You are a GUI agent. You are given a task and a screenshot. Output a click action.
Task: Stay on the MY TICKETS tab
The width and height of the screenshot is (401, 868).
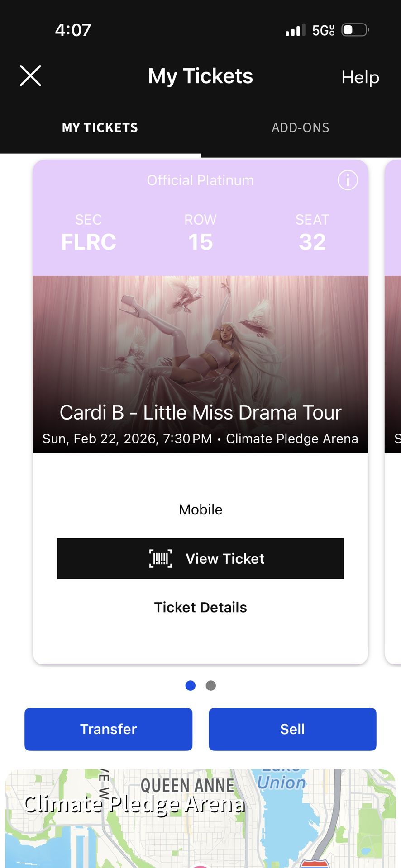pyautogui.click(x=100, y=127)
